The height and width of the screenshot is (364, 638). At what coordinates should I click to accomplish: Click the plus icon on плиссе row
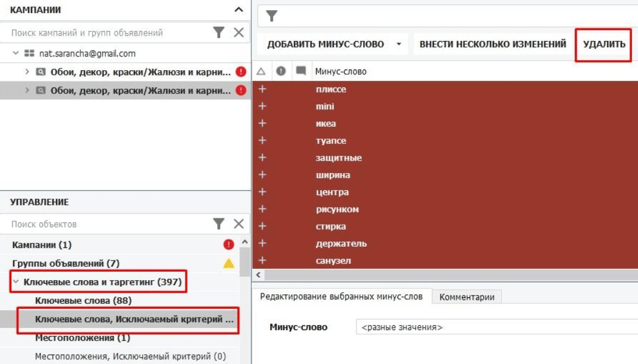tap(262, 89)
